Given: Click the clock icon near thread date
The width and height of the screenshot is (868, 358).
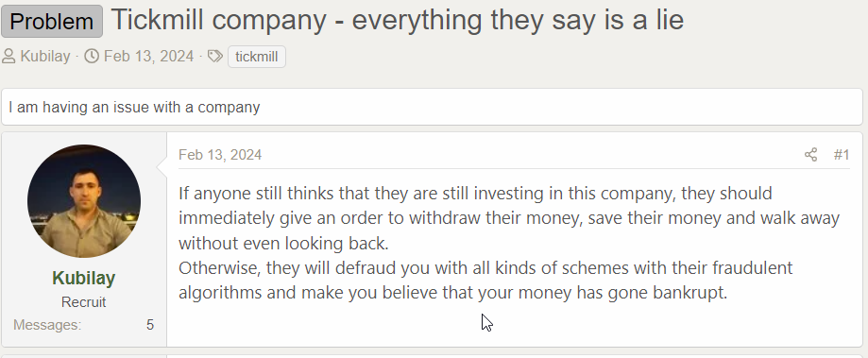Looking at the screenshot, I should tap(92, 57).
